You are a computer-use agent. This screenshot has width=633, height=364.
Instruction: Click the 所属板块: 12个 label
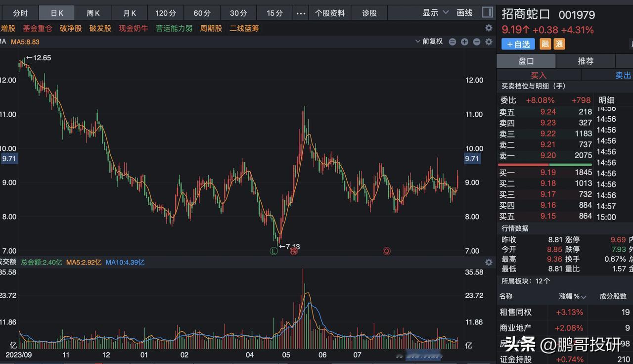[526, 281]
